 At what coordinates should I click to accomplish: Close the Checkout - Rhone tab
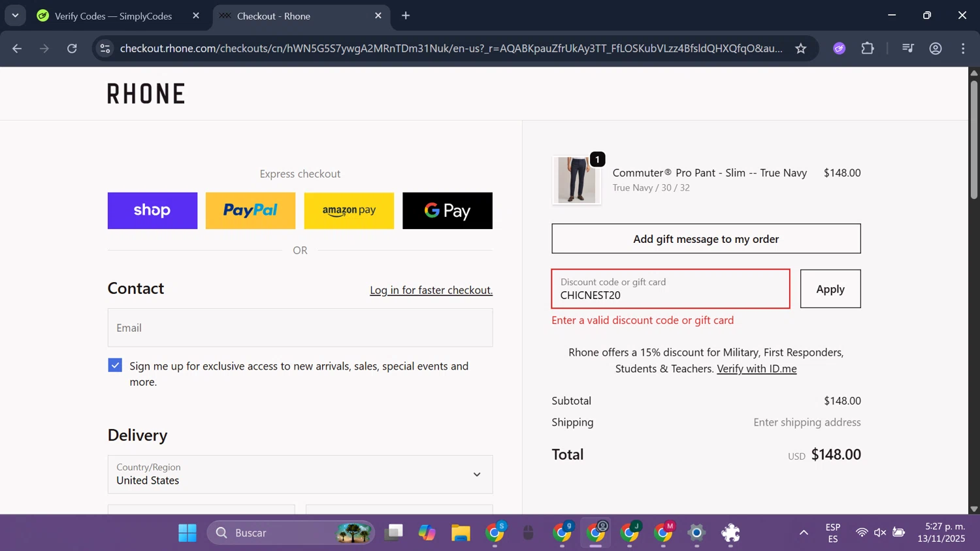[x=378, y=16]
